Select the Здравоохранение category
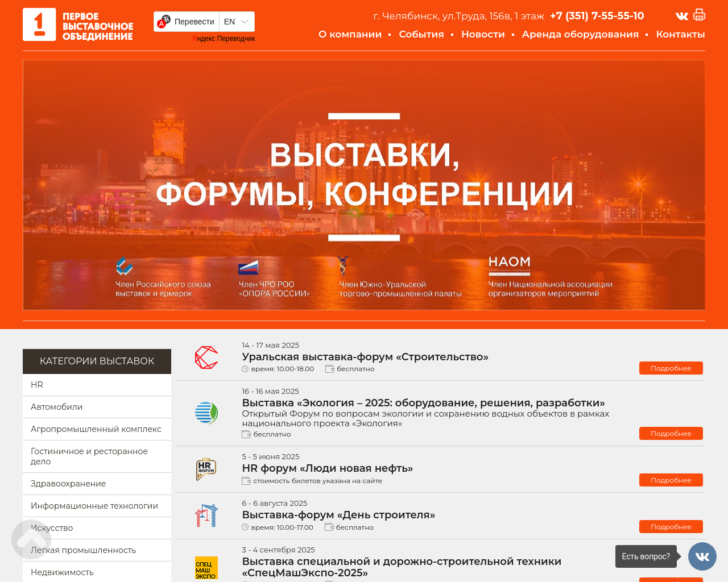728x582 pixels. tap(97, 484)
